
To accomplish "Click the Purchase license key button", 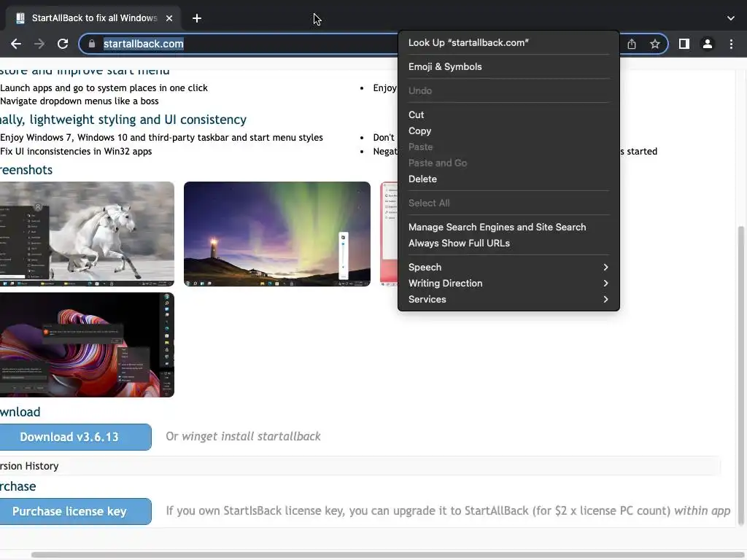I will 75,511.
